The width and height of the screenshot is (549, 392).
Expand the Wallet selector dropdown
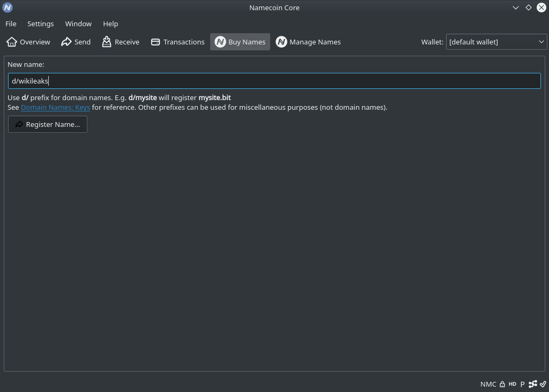[496, 42]
